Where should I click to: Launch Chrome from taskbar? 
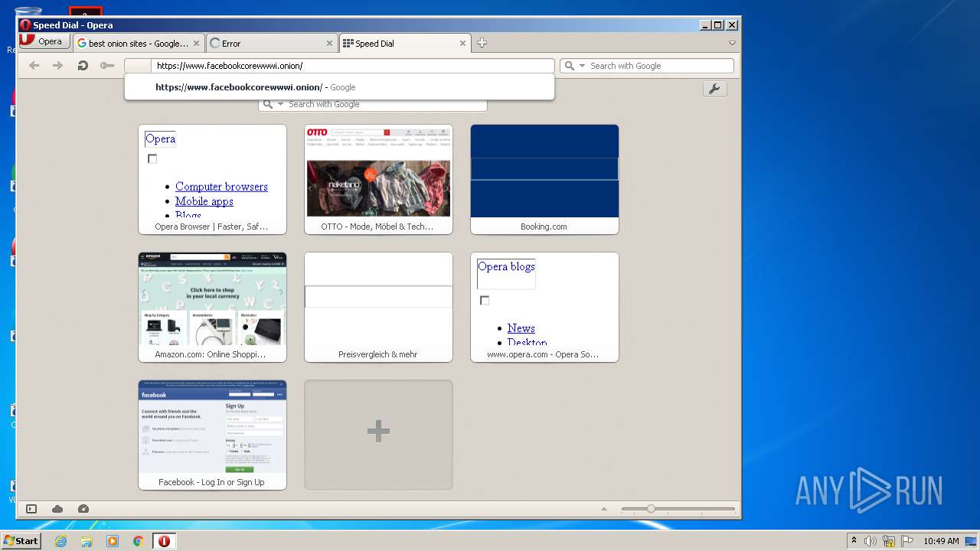click(x=139, y=541)
